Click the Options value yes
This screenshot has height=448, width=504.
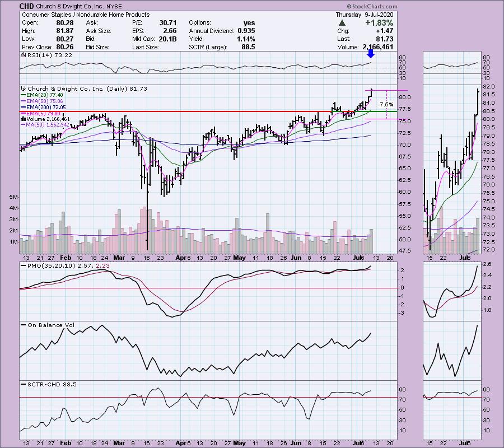[x=249, y=23]
